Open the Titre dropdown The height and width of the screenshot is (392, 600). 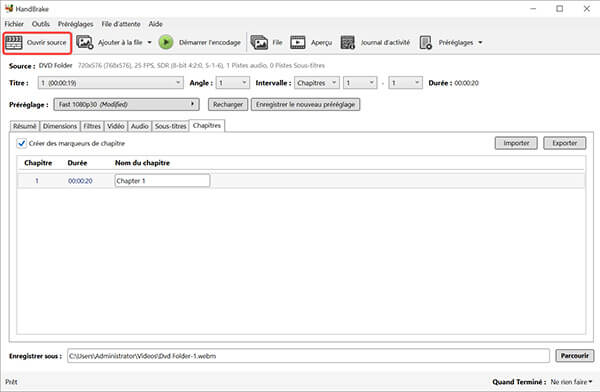(111, 83)
